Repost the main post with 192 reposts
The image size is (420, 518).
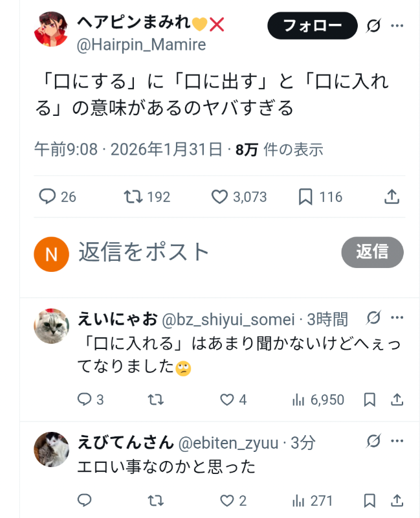coord(133,197)
